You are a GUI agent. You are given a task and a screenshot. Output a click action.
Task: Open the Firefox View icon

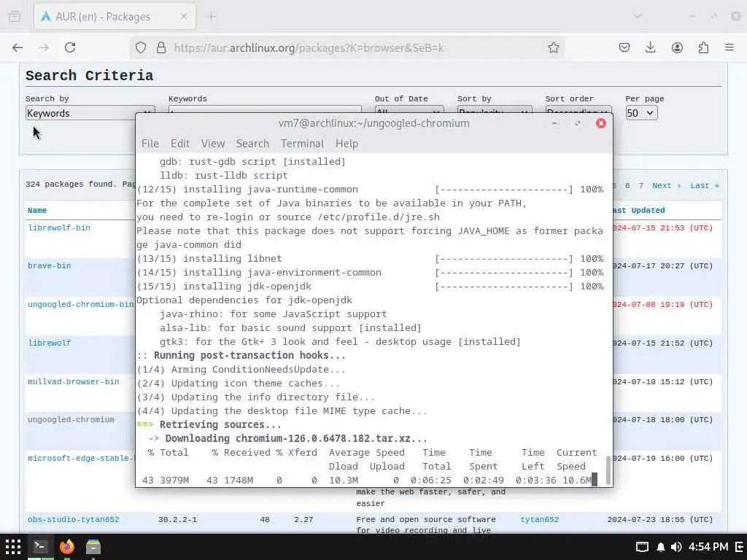click(x=15, y=16)
